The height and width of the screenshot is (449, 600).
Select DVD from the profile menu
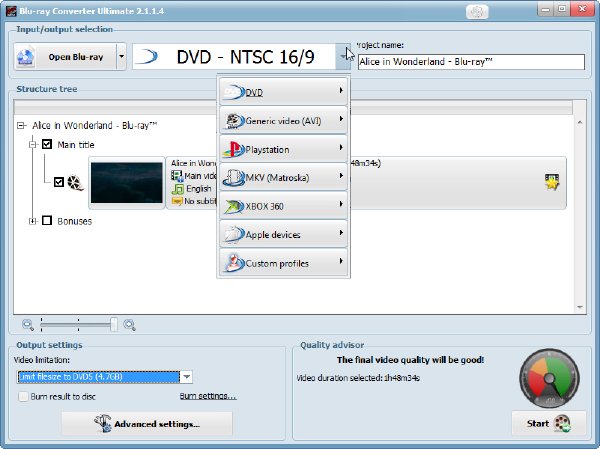pos(284,92)
